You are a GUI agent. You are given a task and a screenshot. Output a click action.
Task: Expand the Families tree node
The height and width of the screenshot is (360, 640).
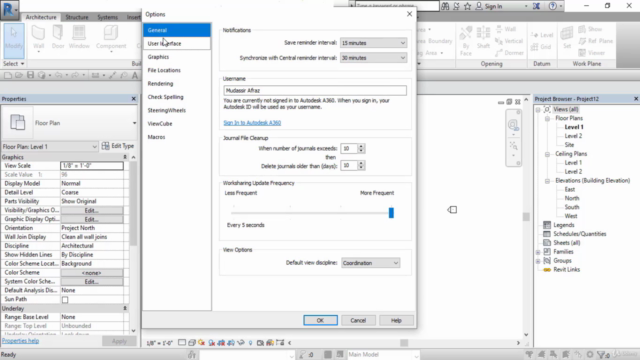click(x=538, y=252)
